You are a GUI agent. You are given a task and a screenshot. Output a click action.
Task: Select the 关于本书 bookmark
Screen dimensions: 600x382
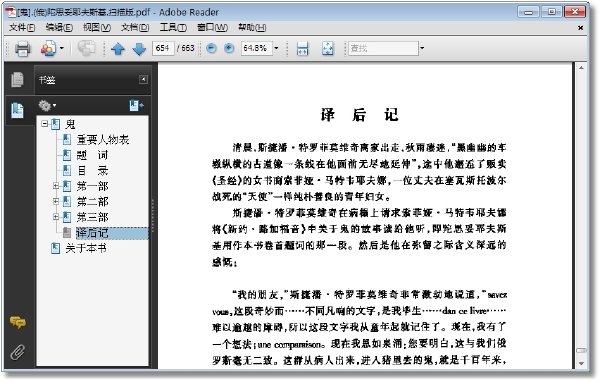point(85,248)
